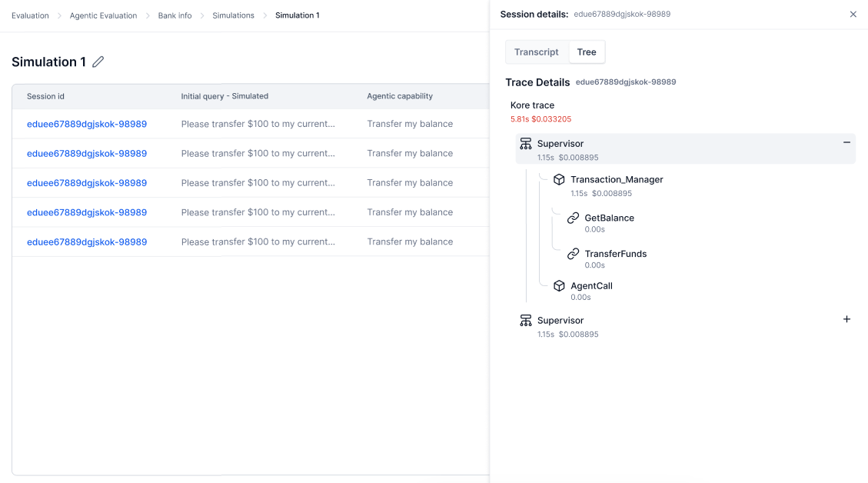Click the pencil icon beside Simulation 1 title
The width and height of the screenshot is (868, 483).
pyautogui.click(x=98, y=62)
